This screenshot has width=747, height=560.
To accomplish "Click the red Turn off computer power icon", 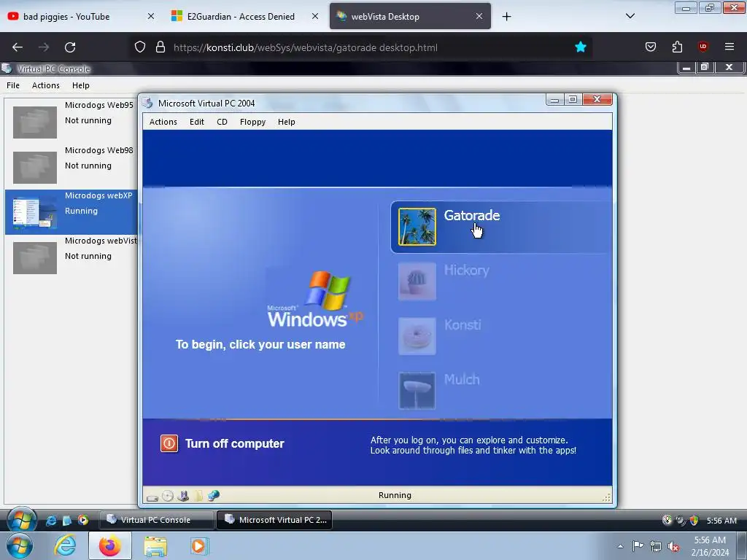I will (169, 443).
